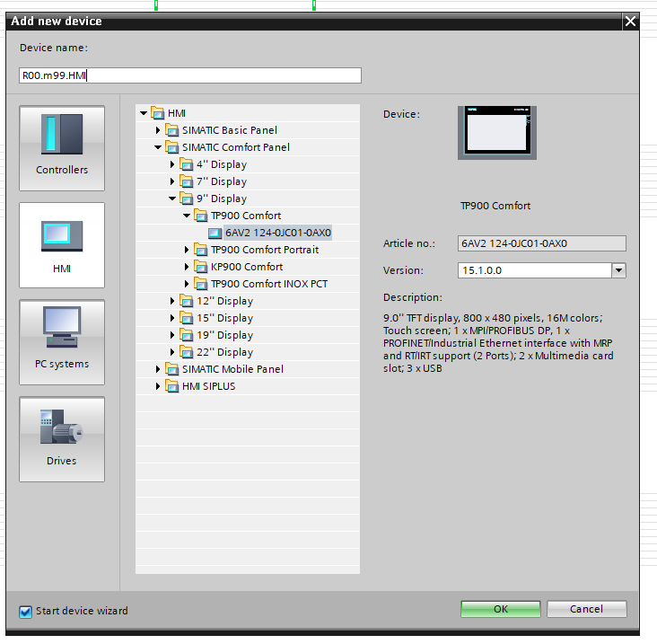The width and height of the screenshot is (657, 644).
Task: Expand the TP900 Comfort INOX PCT node
Action: pos(187,284)
